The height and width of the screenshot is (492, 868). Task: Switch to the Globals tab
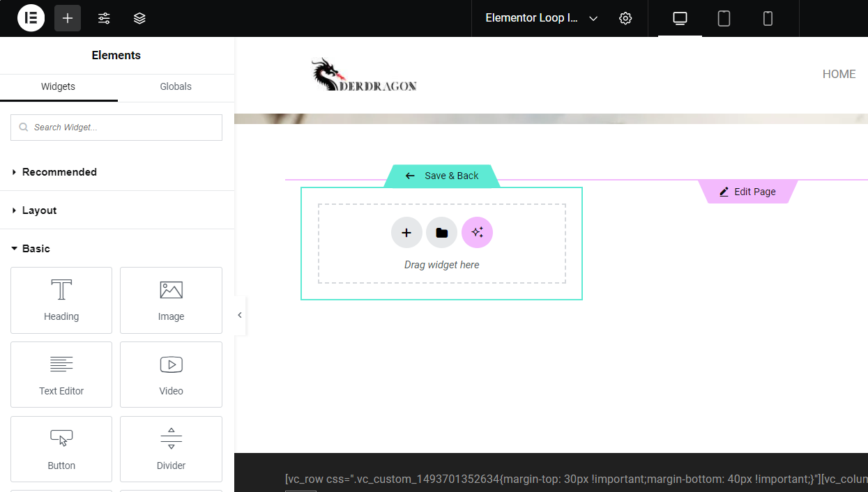coord(175,86)
